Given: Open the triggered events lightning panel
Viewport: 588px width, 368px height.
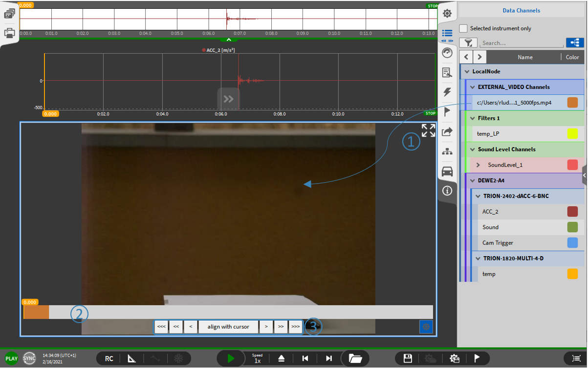Looking at the screenshot, I should tap(447, 92).
